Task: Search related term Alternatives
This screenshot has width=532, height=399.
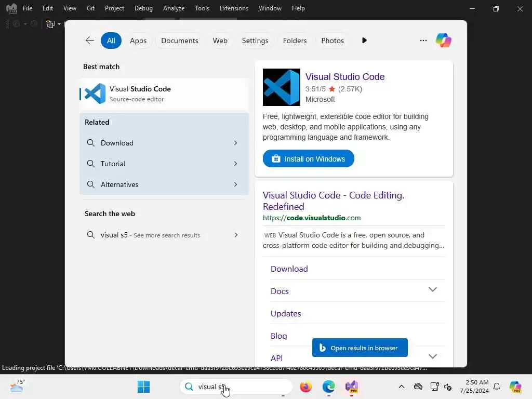Action: coord(164,184)
